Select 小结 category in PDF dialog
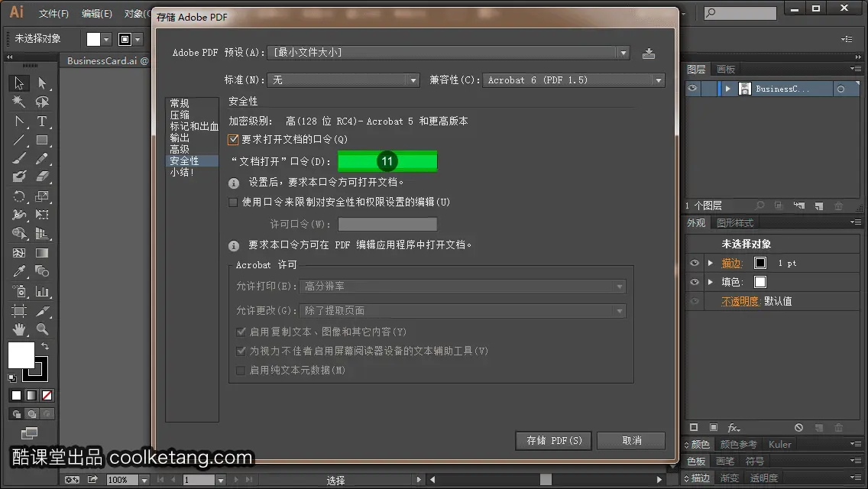Screen dimensions: 868x489 click(x=182, y=172)
